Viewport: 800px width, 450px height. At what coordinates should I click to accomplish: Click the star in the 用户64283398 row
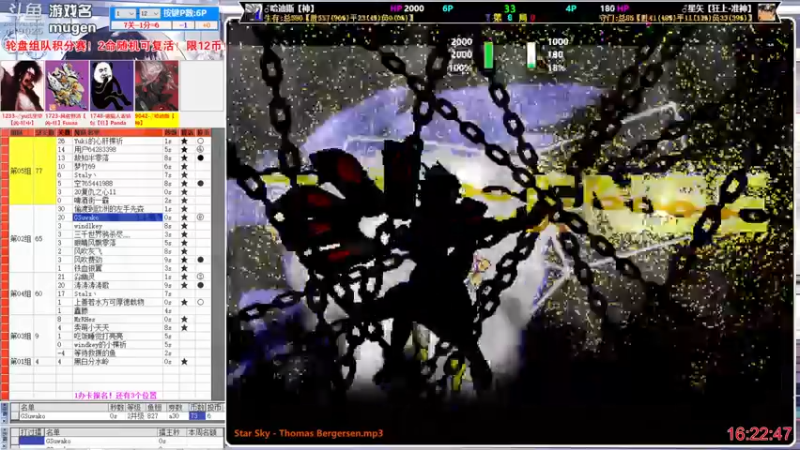click(x=185, y=149)
